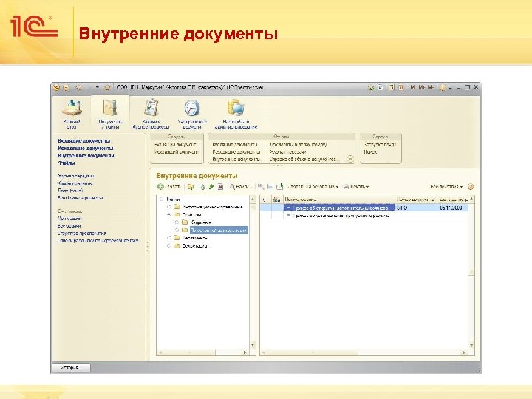Collapse the Приказы folder node
Viewport: 532px width, 399px height.
[169, 215]
